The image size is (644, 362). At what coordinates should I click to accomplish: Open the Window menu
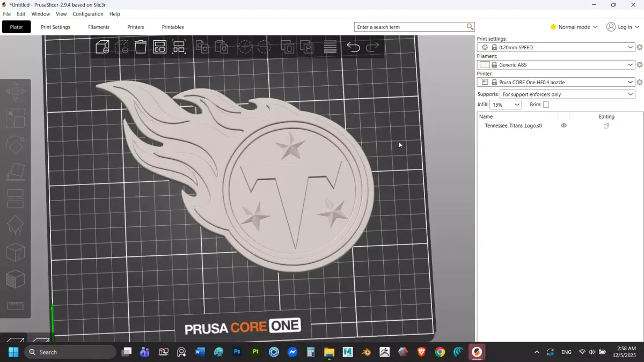[41, 14]
